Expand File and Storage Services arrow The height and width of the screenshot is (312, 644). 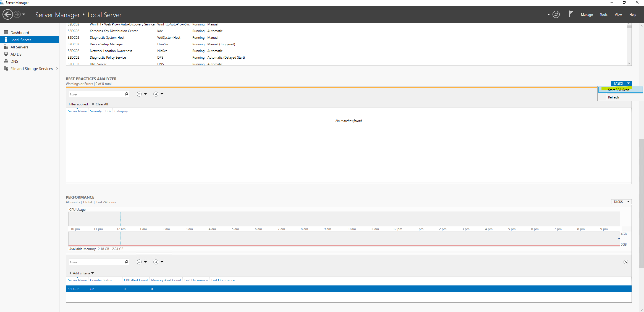tap(56, 69)
